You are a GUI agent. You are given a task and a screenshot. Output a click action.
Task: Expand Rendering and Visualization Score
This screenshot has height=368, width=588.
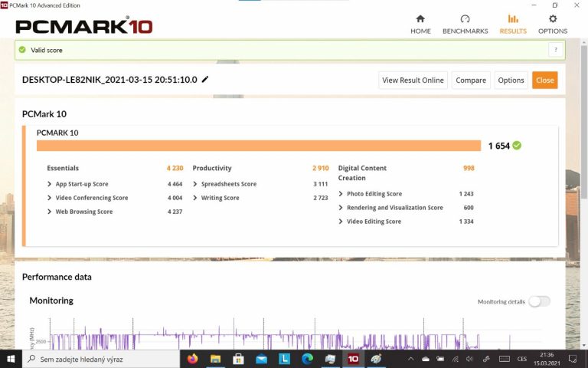click(341, 208)
